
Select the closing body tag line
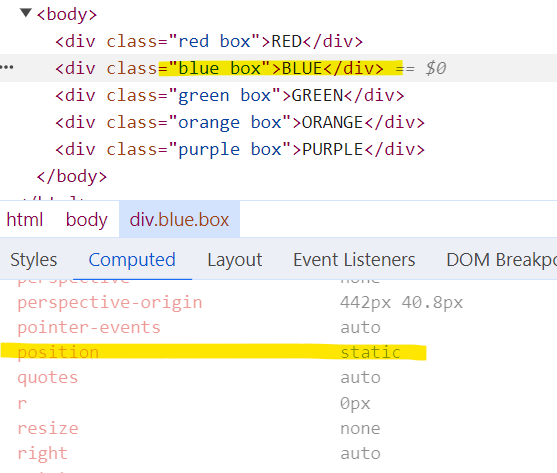tap(71, 176)
